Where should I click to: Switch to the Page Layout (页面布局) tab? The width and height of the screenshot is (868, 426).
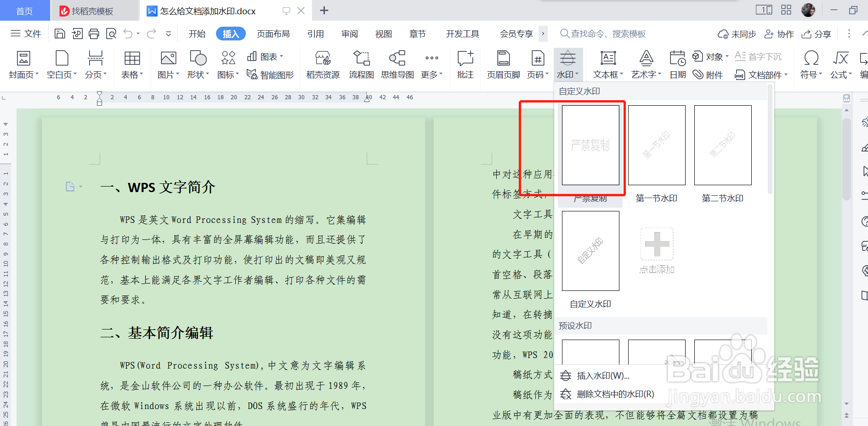point(273,34)
